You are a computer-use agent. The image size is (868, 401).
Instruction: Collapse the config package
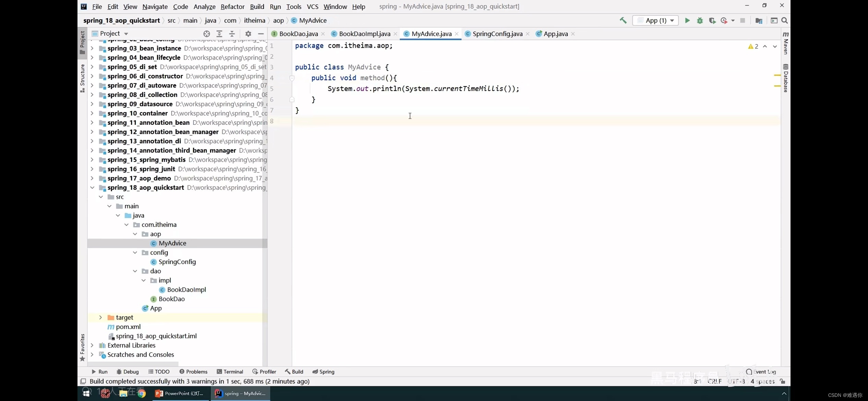(x=135, y=252)
